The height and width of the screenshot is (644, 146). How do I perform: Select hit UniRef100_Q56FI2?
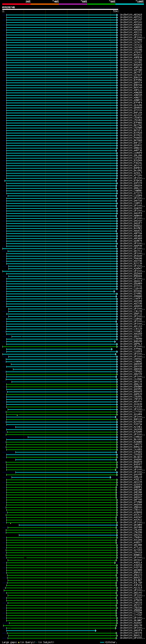pyautogui.click(x=131, y=314)
